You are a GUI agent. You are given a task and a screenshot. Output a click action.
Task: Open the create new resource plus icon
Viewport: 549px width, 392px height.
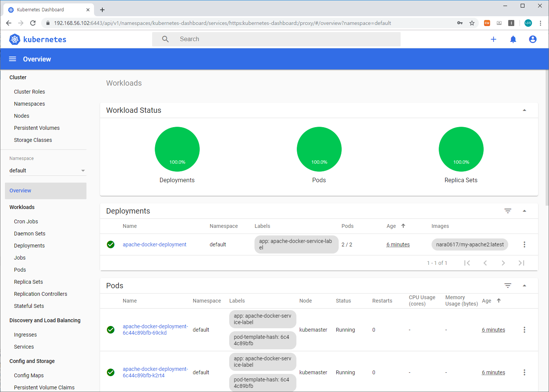493,39
